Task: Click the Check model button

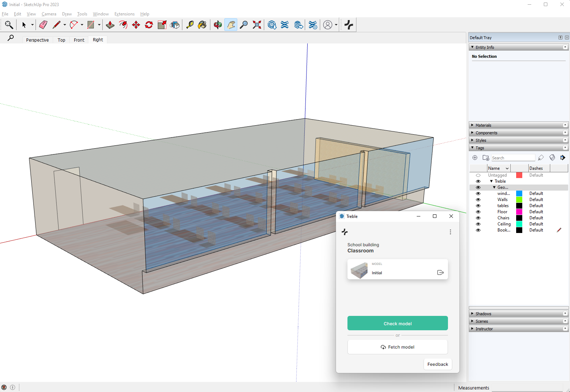Action: [398, 323]
